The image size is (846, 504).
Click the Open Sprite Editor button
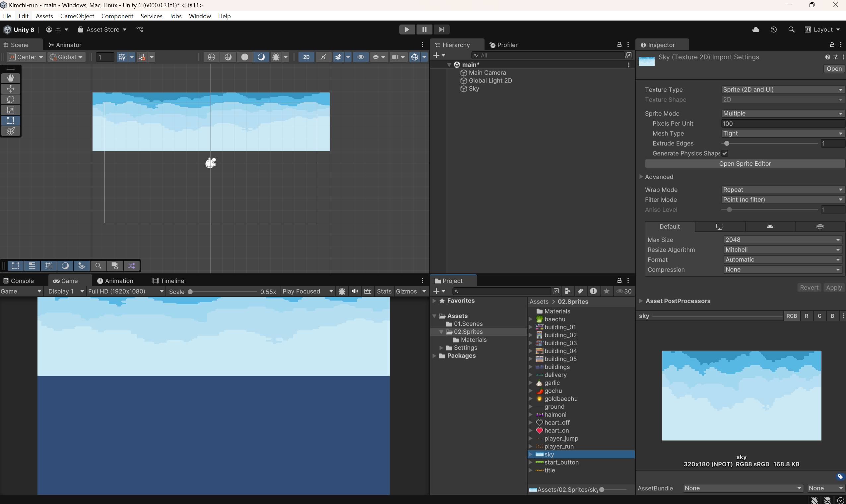[x=745, y=164]
